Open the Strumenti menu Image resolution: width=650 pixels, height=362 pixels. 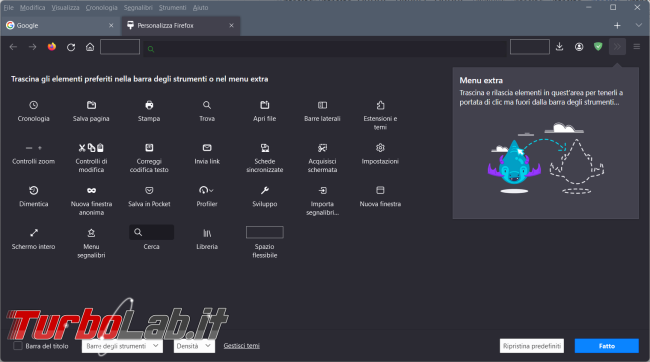(x=172, y=7)
